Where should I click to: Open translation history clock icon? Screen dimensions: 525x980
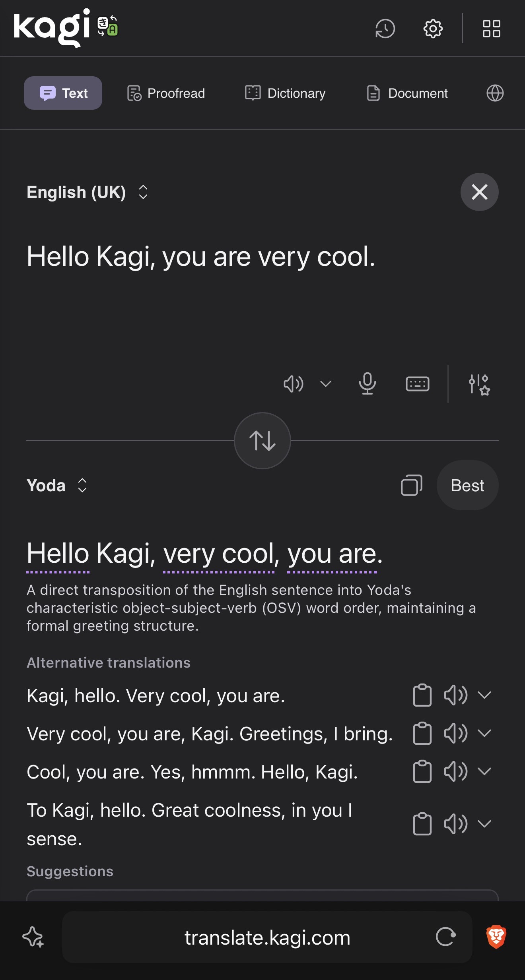385,29
